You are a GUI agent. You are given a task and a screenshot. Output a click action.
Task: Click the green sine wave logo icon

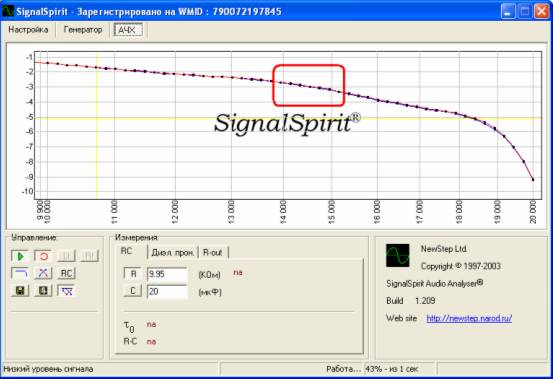398,255
